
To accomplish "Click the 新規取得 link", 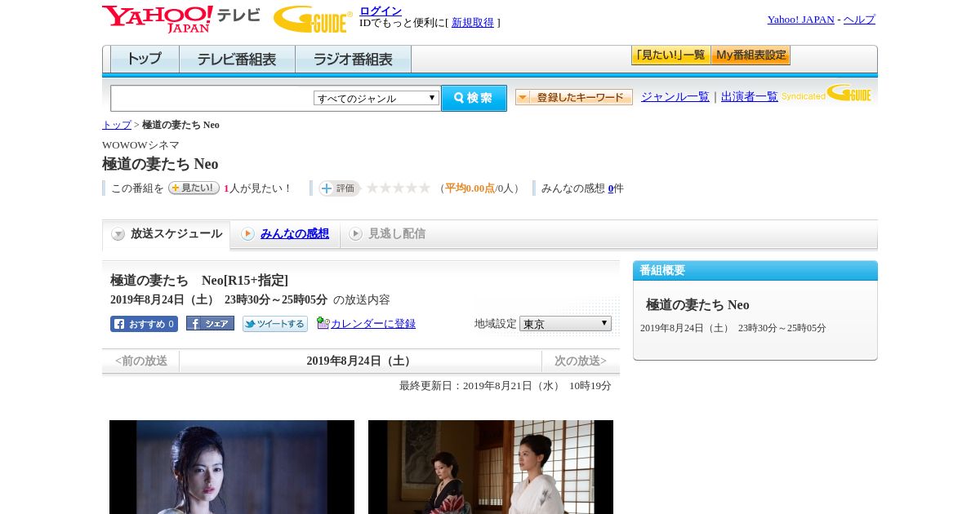I will point(473,23).
